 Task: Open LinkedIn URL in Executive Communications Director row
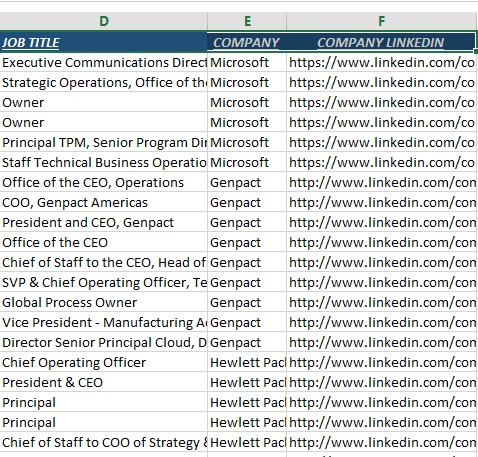click(381, 62)
